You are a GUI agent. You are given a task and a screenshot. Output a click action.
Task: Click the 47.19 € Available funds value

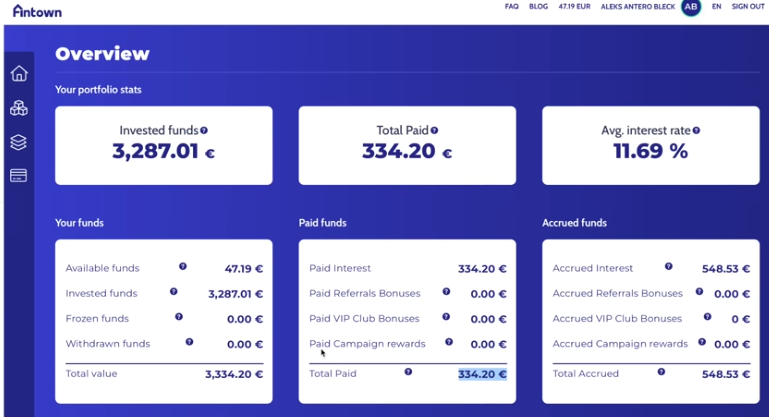(244, 269)
